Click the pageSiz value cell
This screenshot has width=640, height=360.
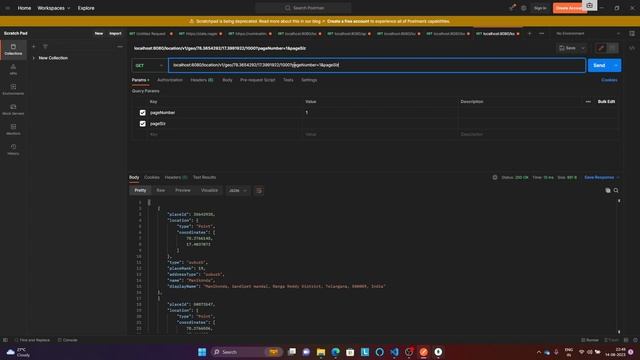click(x=380, y=124)
